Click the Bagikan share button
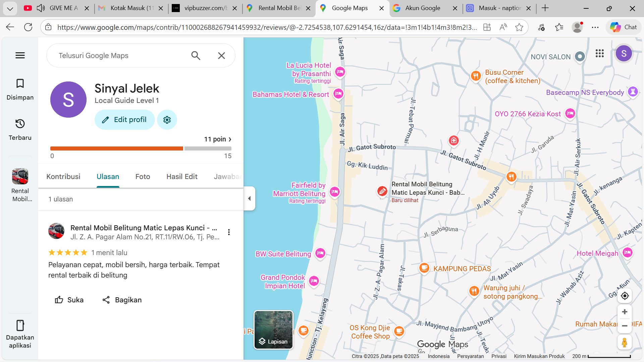 point(122,300)
